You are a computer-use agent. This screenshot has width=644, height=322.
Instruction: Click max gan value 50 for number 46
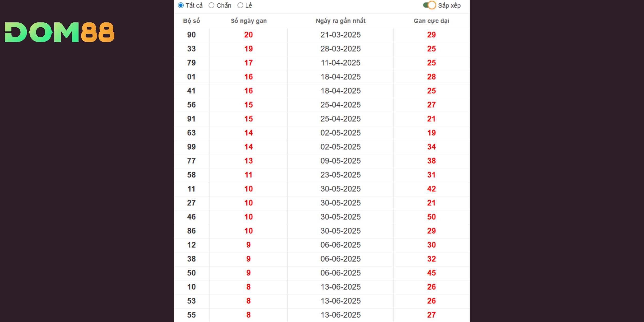click(x=431, y=217)
